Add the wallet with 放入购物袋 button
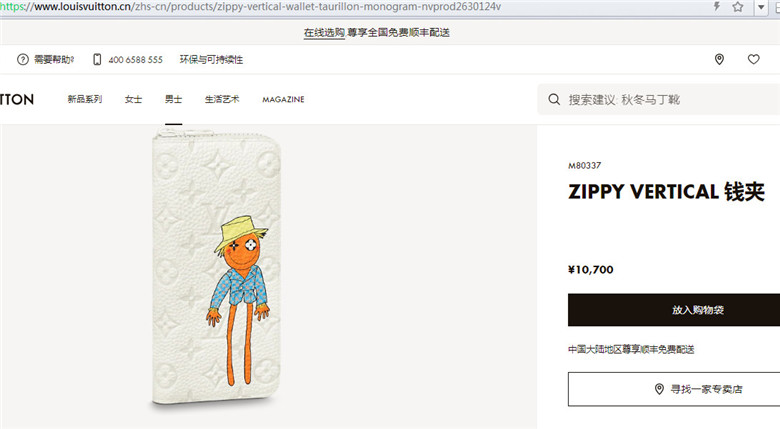This screenshot has height=429, width=780. click(x=674, y=310)
